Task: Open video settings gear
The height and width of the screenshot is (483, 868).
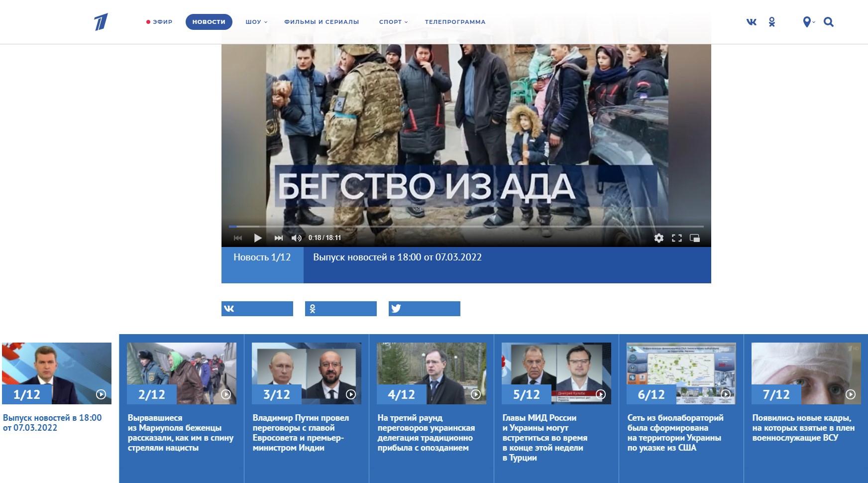Action: point(658,238)
